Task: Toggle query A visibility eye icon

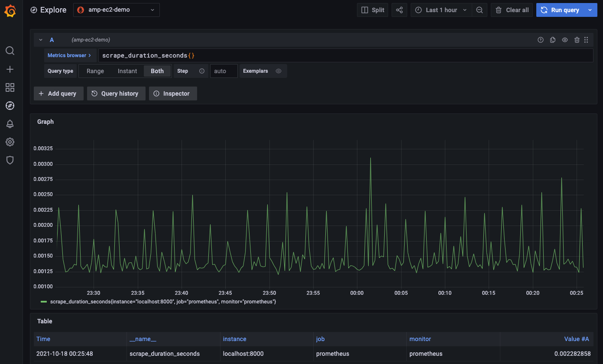Action: [x=565, y=40]
